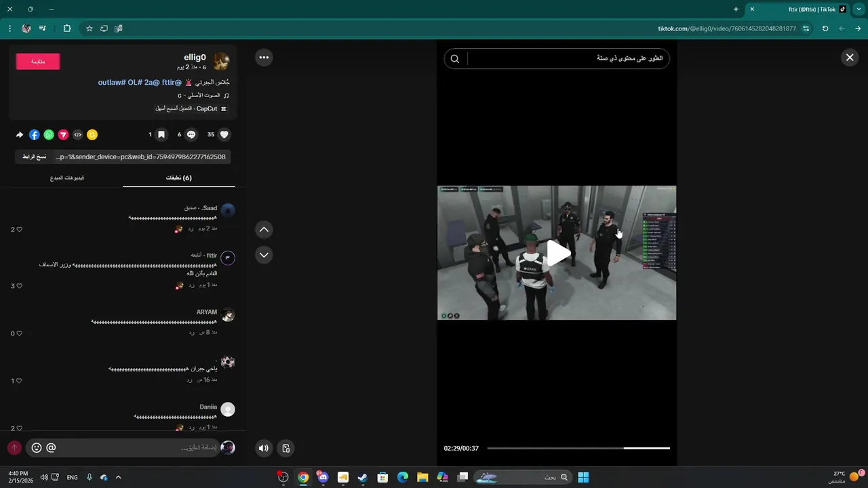The image size is (868, 488).
Task: Open Discord from the taskbar
Action: (x=323, y=477)
